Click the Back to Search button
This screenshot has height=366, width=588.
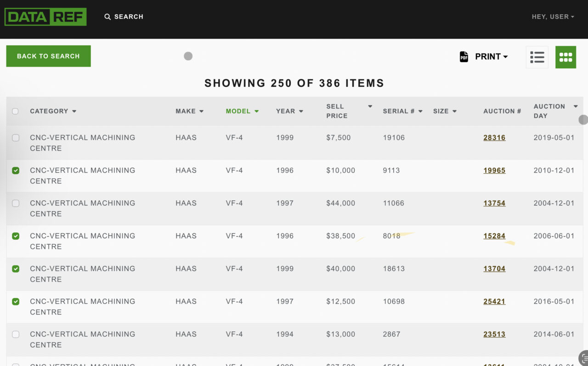tap(48, 56)
